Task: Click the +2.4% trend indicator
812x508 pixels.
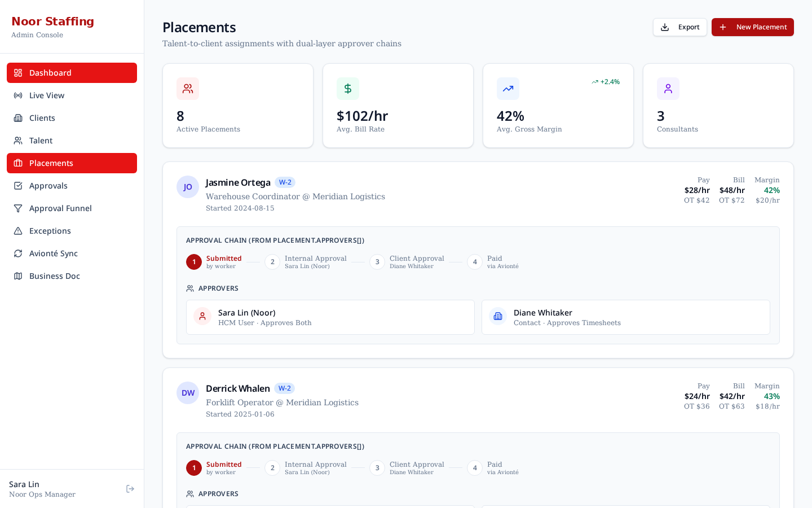Action: click(606, 82)
